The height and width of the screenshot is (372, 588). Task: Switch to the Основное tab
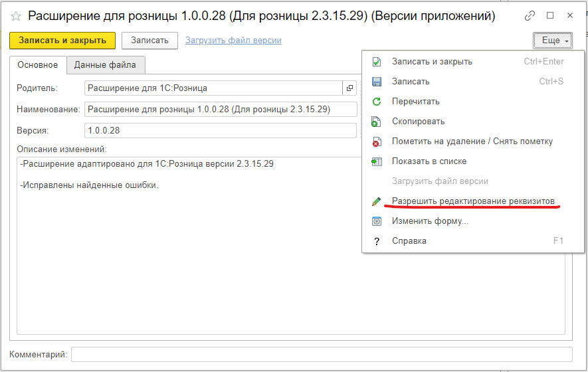[37, 65]
